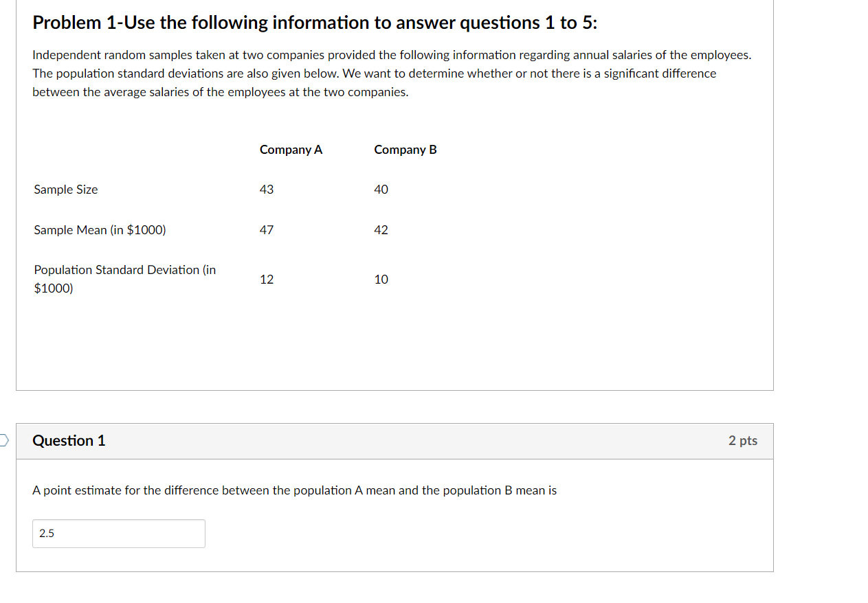Select the Company A column header
Image resolution: width=868 pixels, height=603 pixels.
(x=291, y=149)
